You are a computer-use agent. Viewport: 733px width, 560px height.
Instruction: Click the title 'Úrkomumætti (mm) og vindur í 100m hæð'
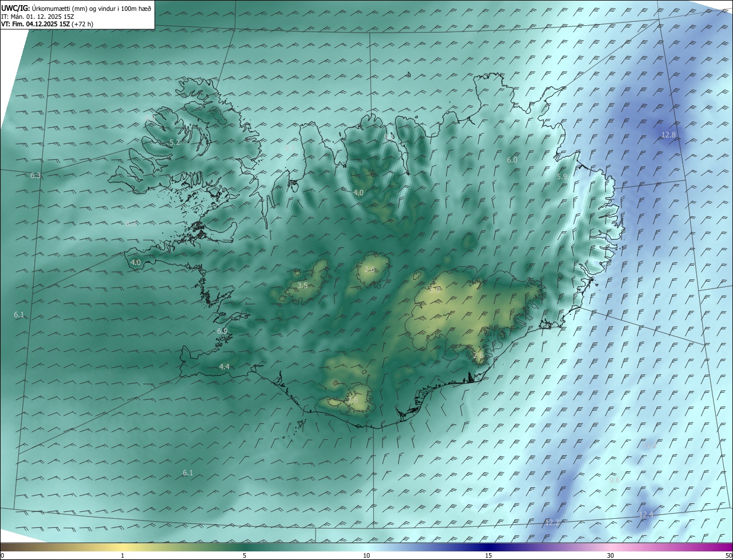click(x=92, y=8)
